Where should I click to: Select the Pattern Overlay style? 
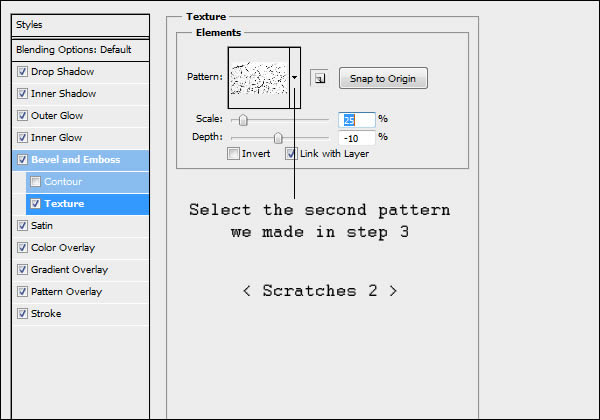[x=66, y=292]
